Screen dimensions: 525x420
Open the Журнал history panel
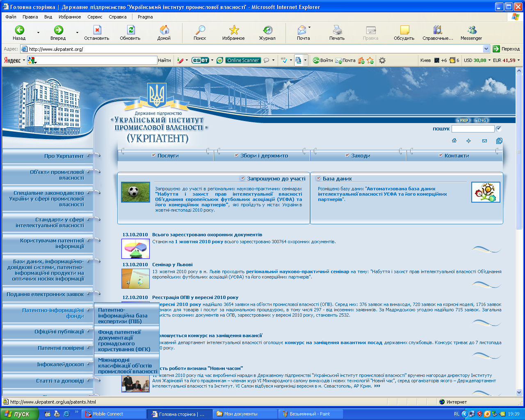click(x=267, y=32)
